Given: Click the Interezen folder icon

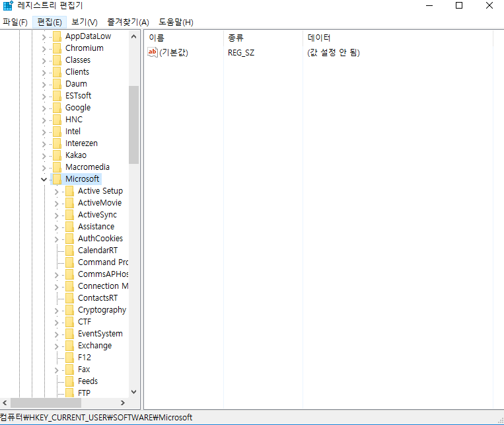Looking at the screenshot, I should point(57,143).
